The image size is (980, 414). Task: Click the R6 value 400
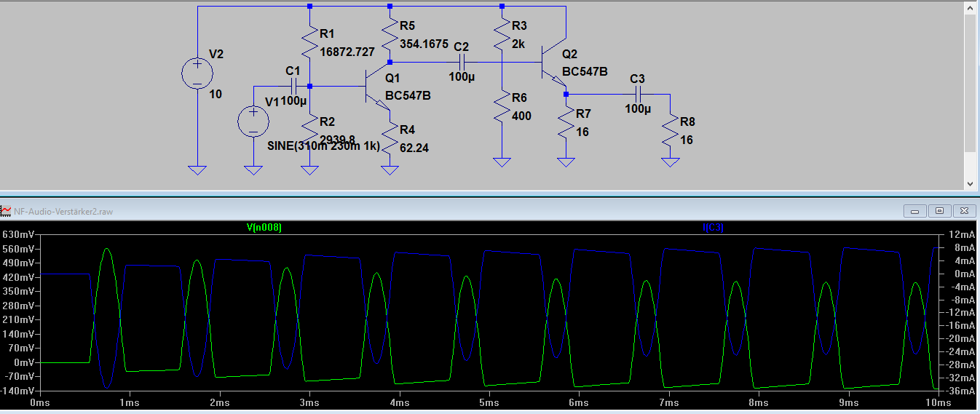[x=521, y=116]
